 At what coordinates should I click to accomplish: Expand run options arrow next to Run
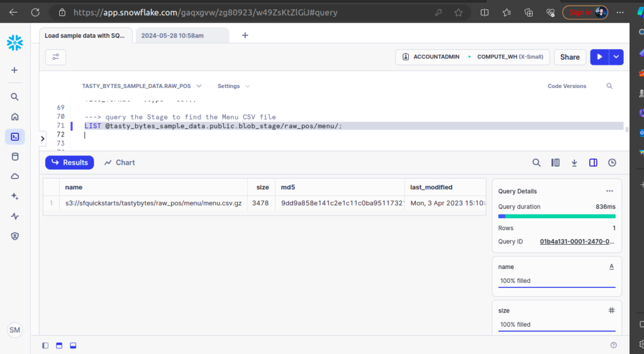click(616, 57)
